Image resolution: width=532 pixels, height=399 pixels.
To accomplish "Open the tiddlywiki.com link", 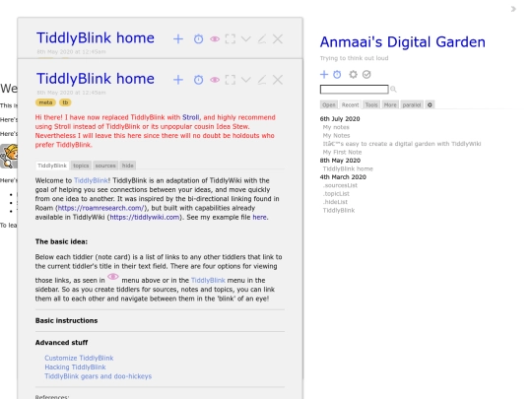I will click(x=145, y=217).
